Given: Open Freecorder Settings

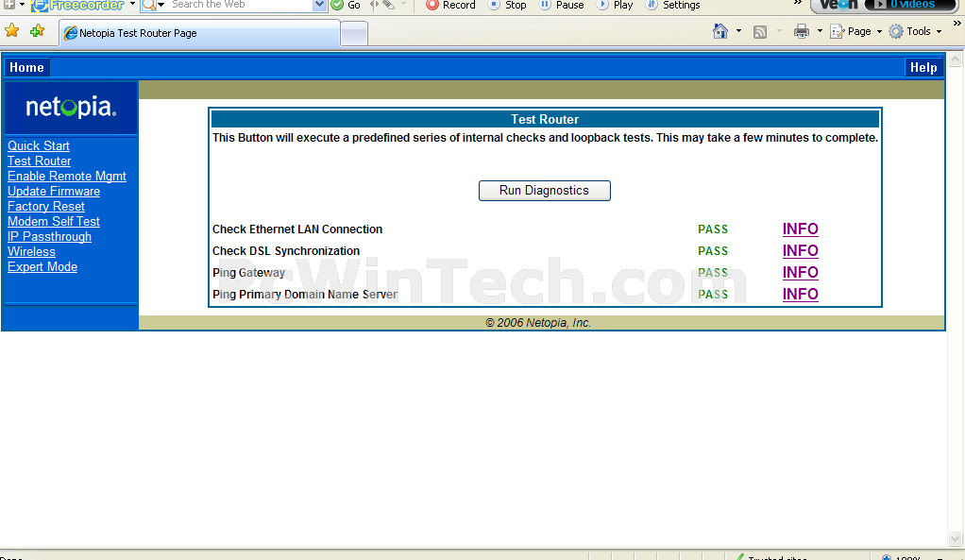Looking at the screenshot, I should (x=672, y=5).
